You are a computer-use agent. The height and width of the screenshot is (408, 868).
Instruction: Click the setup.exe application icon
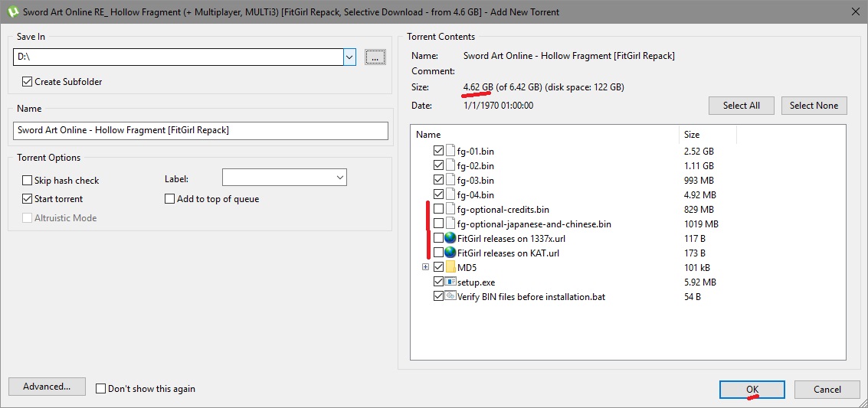(450, 282)
